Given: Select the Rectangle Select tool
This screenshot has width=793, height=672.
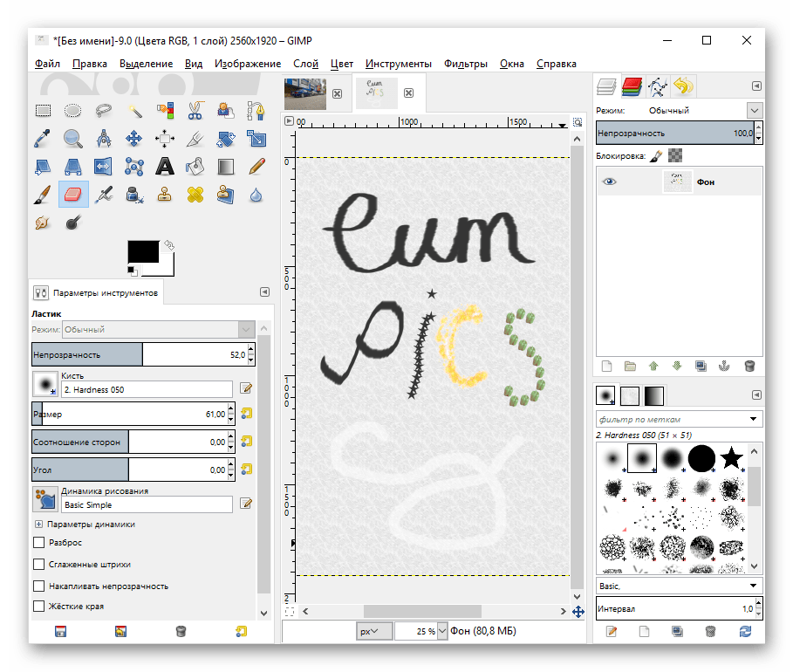Looking at the screenshot, I should click(43, 110).
